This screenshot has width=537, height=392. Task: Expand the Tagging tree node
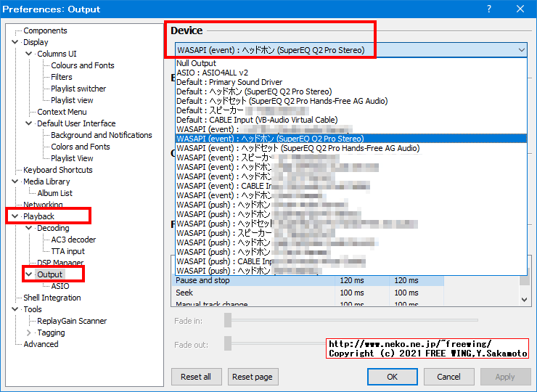(x=29, y=332)
